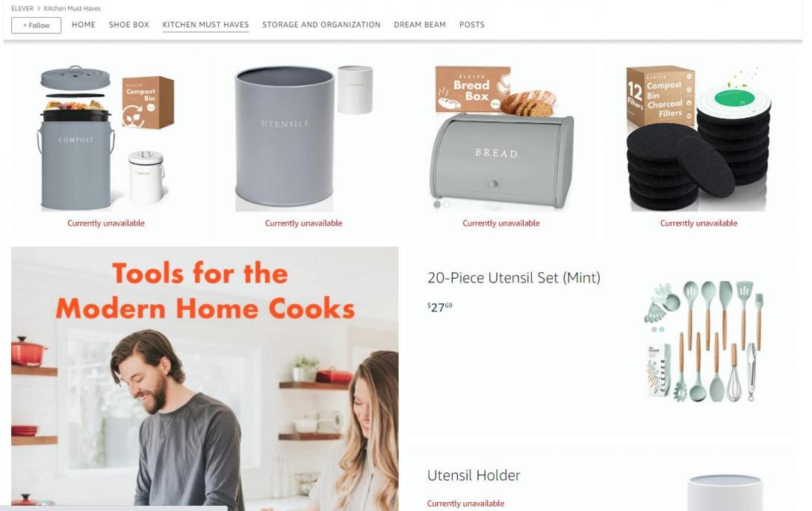Open the HOME tab
Image resolution: width=812 pixels, height=511 pixels.
pyautogui.click(x=84, y=24)
